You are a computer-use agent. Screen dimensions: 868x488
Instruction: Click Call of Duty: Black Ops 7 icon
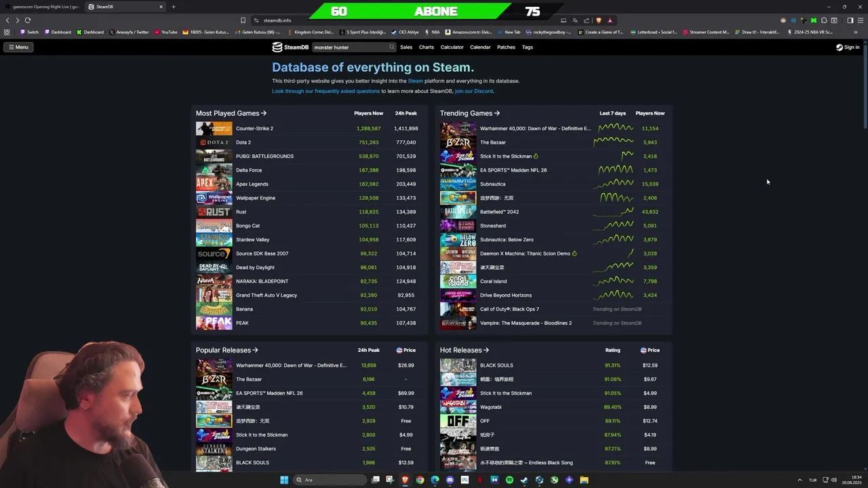(458, 309)
